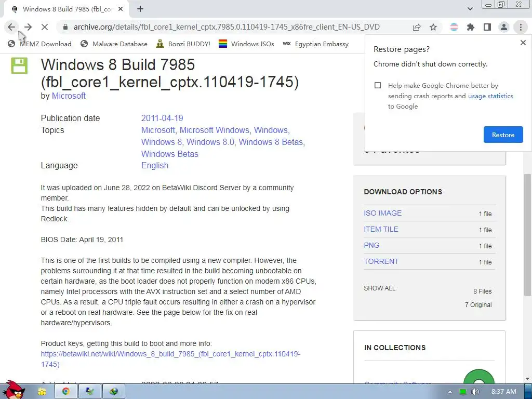Open the betawiki.net build 7985 link

[x=170, y=359]
